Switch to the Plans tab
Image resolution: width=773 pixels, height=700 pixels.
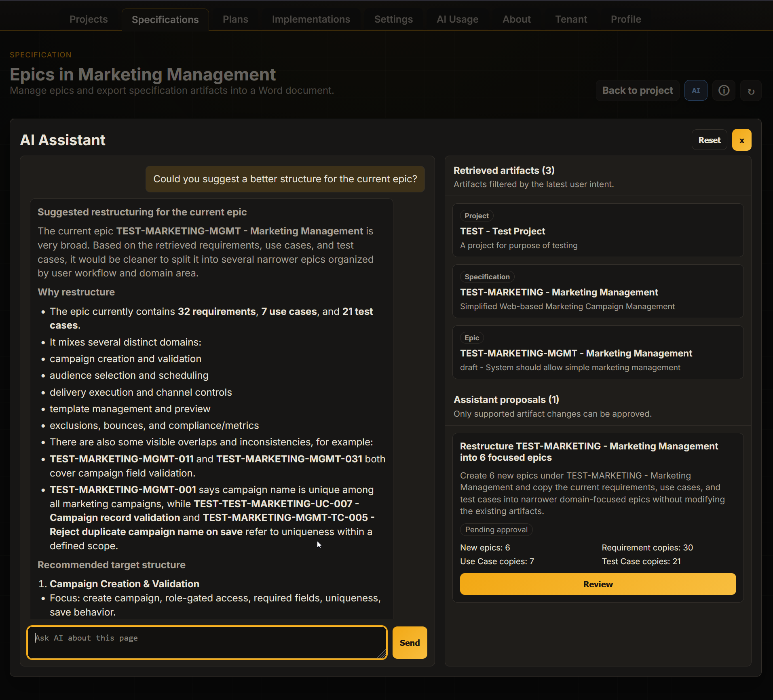[235, 19]
